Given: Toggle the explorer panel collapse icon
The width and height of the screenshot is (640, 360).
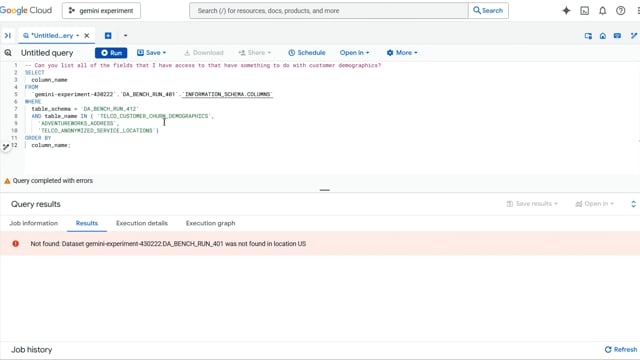Looking at the screenshot, I should point(7,36).
